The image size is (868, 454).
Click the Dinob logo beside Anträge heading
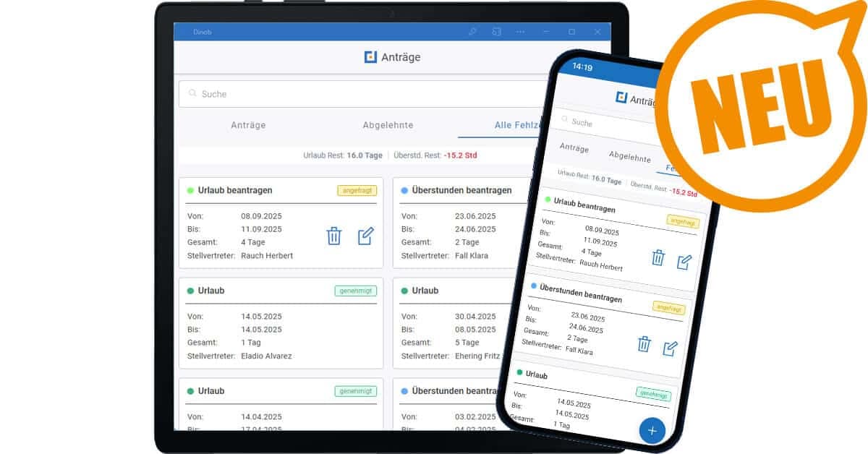coord(370,57)
